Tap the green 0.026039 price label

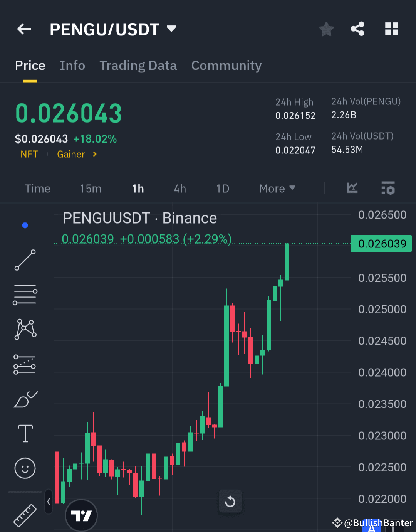pyautogui.click(x=381, y=243)
